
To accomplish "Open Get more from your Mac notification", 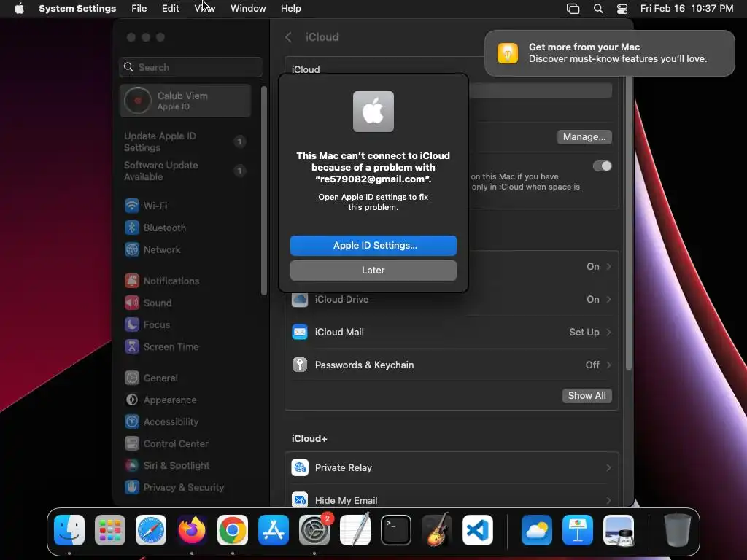I will point(609,52).
